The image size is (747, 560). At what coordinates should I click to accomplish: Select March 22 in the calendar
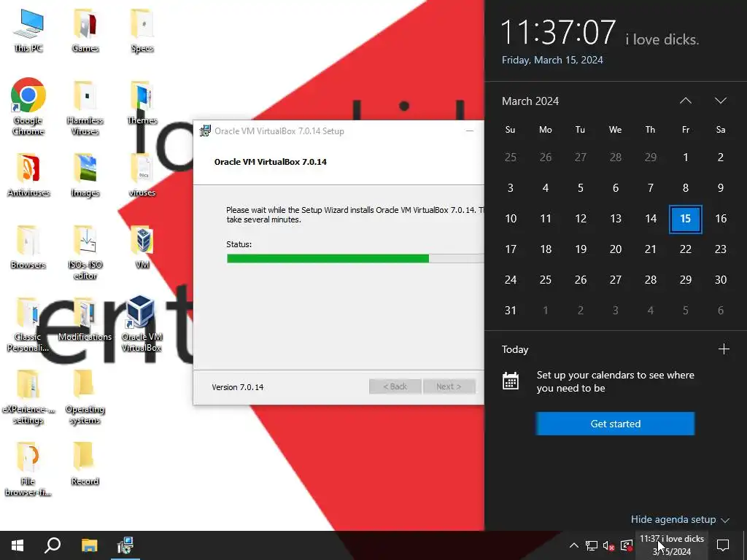[x=686, y=249]
